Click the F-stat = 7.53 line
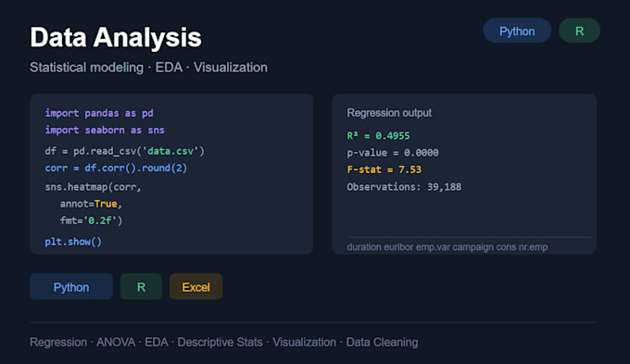The image size is (630, 364). pyautogui.click(x=384, y=169)
